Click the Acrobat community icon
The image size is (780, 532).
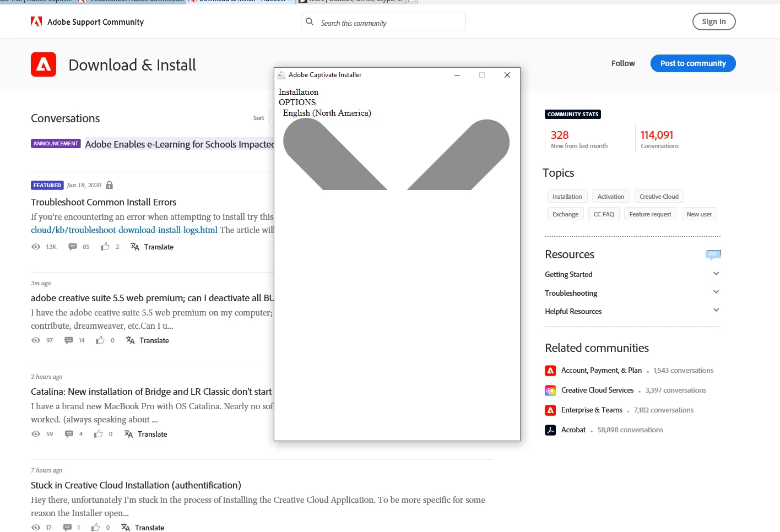click(550, 430)
